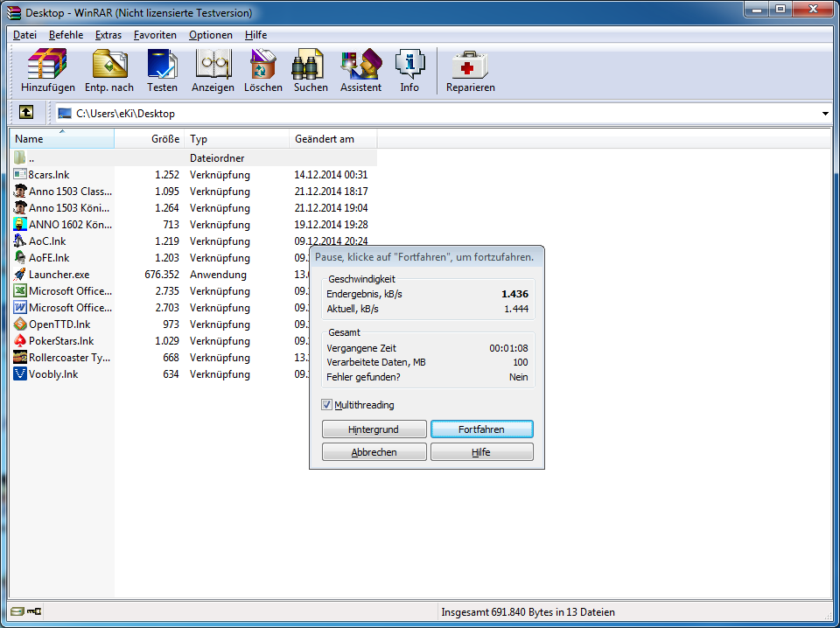The width and height of the screenshot is (840, 628).
Task: Toggle the Multithreading checkbox
Action: (326, 405)
